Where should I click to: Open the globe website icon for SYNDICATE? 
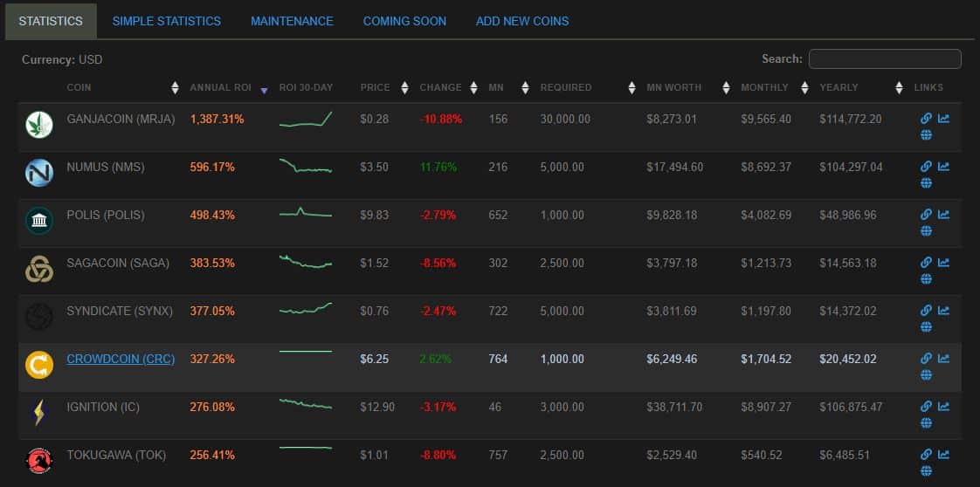(926, 326)
